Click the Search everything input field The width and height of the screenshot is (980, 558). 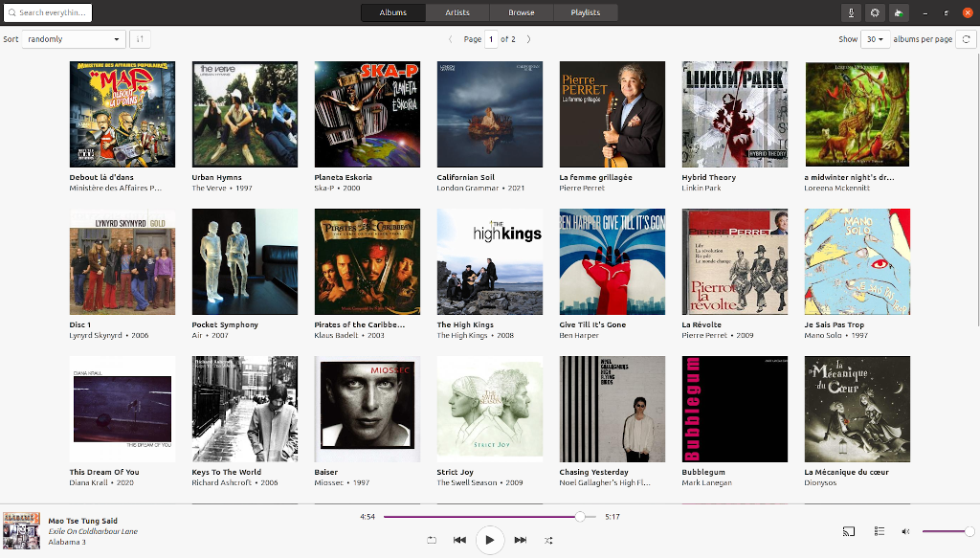pos(48,12)
